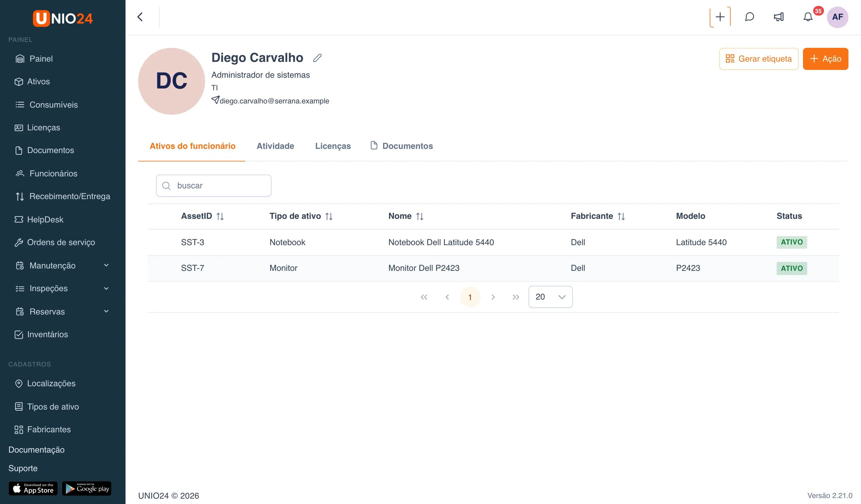Switch to the Documentos tab

(402, 146)
